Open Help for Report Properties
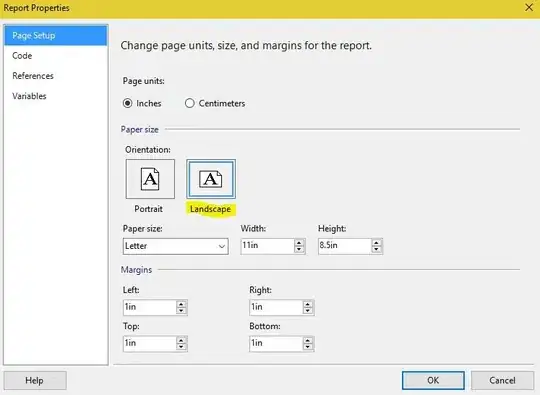The width and height of the screenshot is (540, 395). (x=34, y=380)
